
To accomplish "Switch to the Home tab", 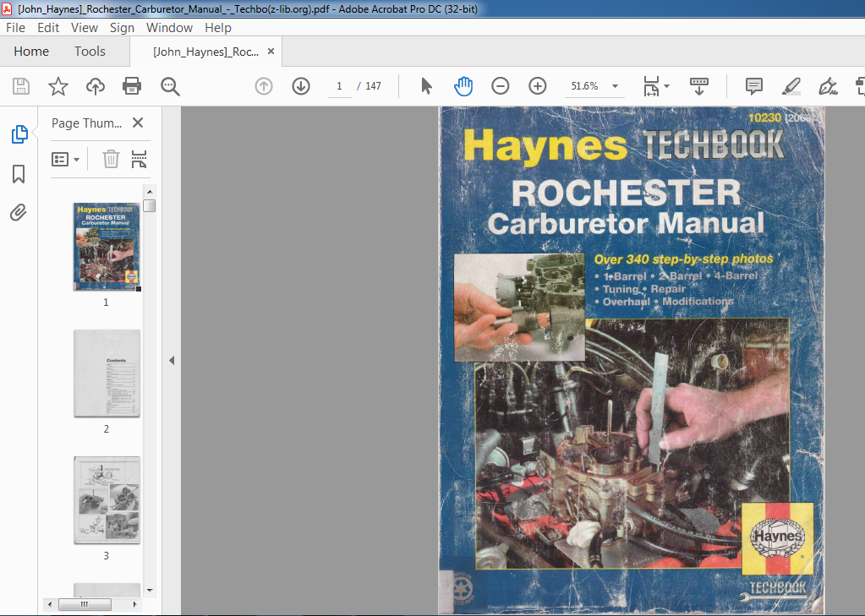I will pos(31,52).
